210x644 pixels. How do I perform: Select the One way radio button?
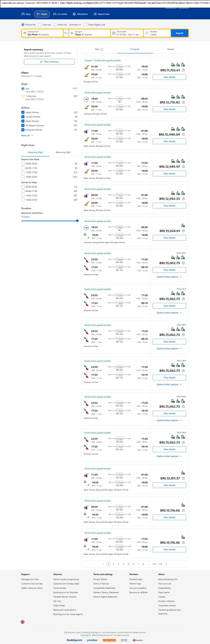[40, 25]
